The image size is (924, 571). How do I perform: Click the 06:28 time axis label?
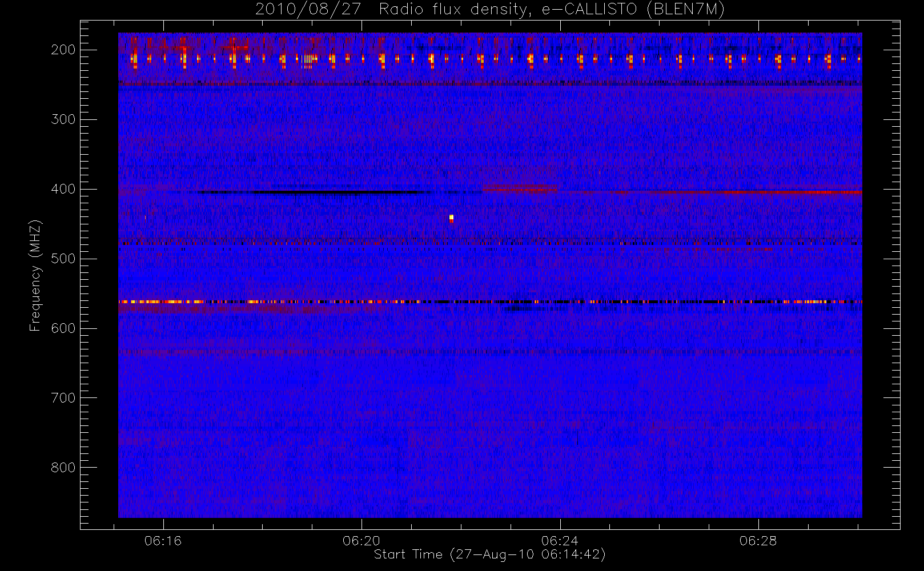758,541
